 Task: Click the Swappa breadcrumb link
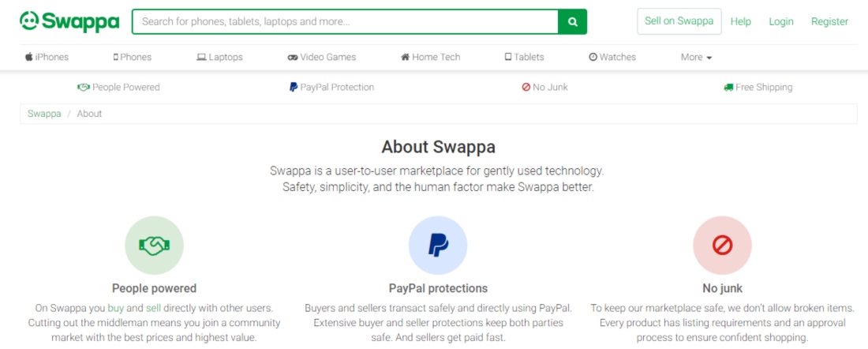44,114
